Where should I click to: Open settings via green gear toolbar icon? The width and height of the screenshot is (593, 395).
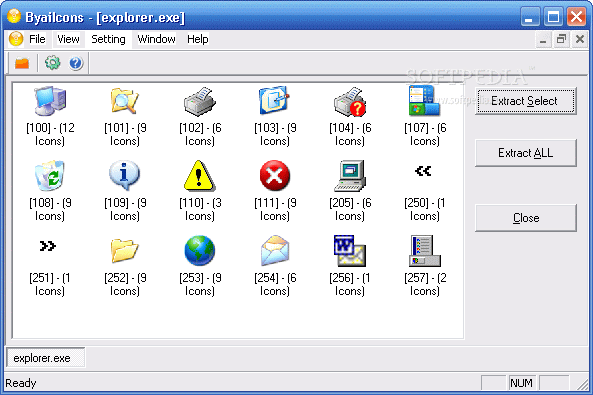[53, 63]
